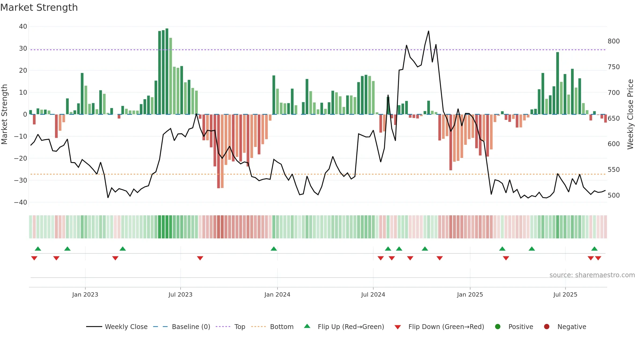Viewport: 644px width, 362px height.
Task: Click the 800 price axis tick label
Action: [614, 41]
